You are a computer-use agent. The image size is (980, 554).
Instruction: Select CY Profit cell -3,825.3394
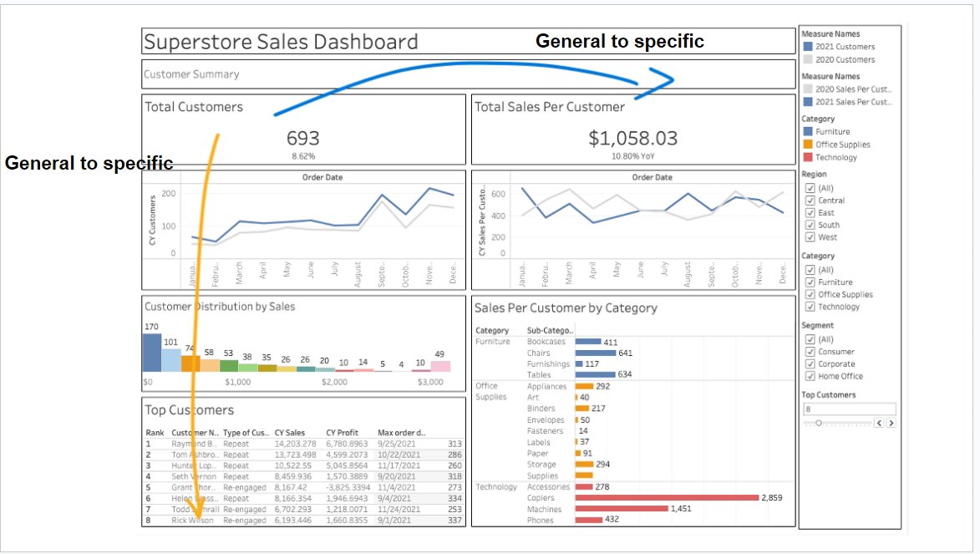(348, 487)
